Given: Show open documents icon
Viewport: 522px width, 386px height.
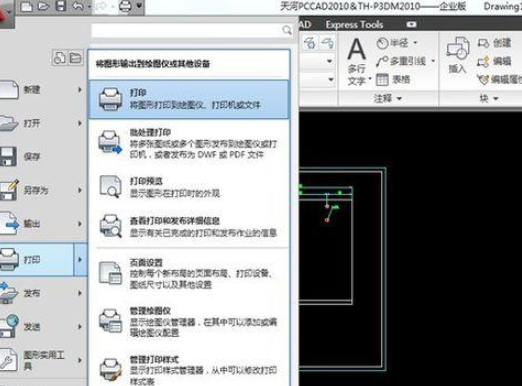Looking at the screenshot, I should [x=75, y=58].
